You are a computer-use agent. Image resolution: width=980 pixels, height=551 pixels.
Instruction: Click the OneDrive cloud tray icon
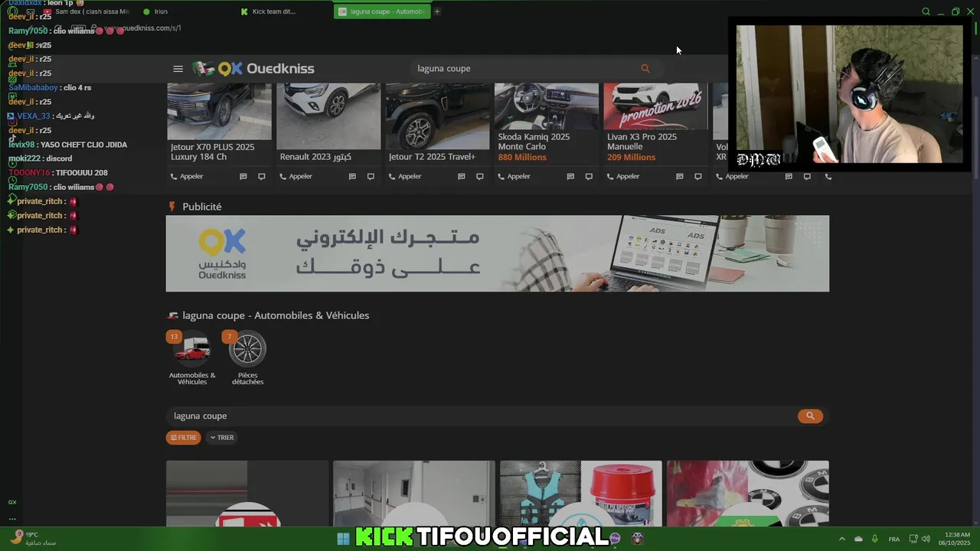click(x=858, y=539)
